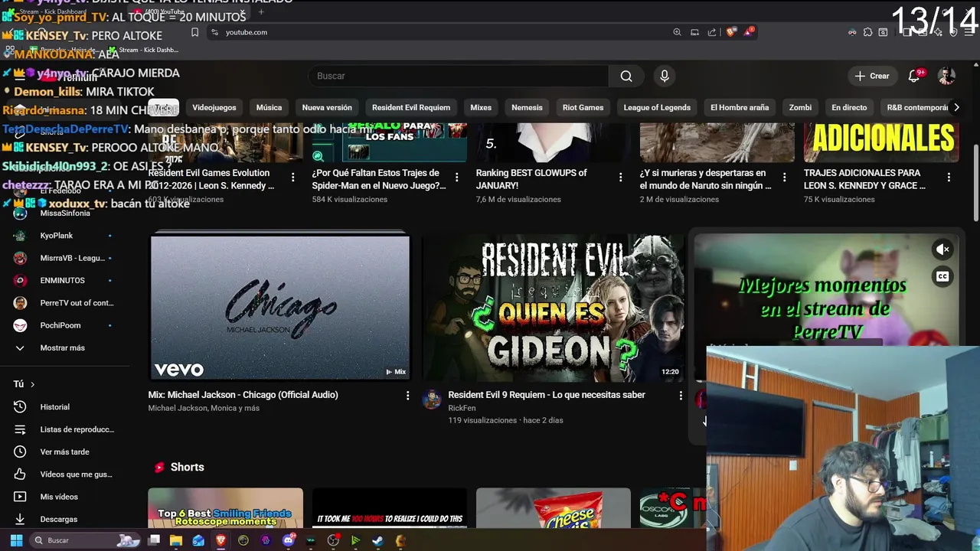980x551 pixels.
Task: Open PerreTV out of context subscription
Action: [x=65, y=303]
